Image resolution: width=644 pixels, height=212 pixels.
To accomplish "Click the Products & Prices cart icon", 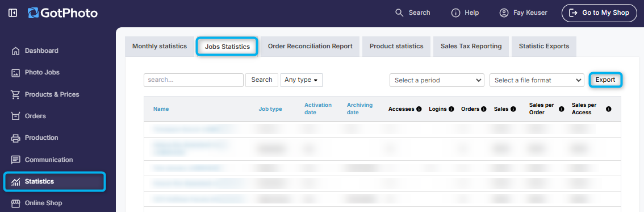I will [x=15, y=94].
